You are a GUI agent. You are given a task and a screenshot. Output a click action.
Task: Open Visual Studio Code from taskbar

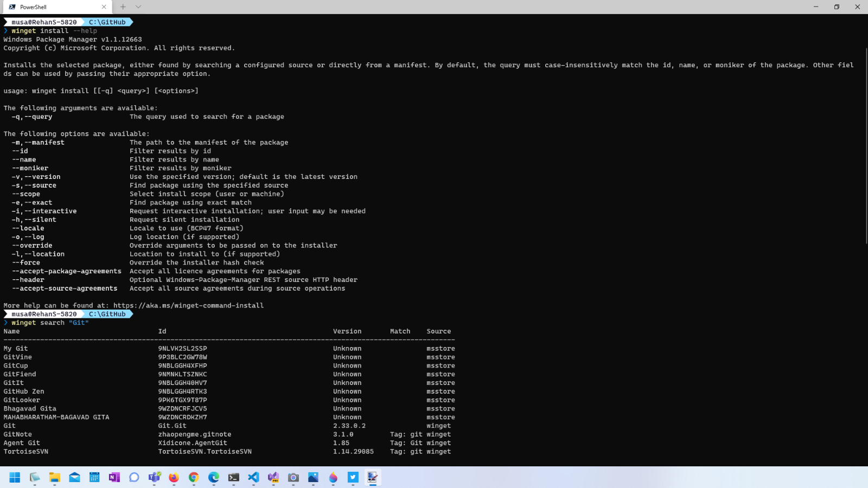click(x=253, y=477)
